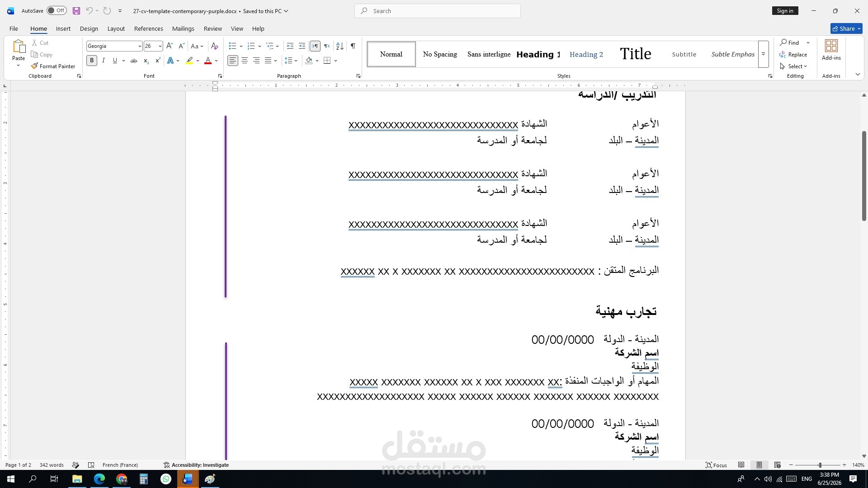Align paragraph to the right
Viewport: 868px width, 488px height.
(x=256, y=61)
